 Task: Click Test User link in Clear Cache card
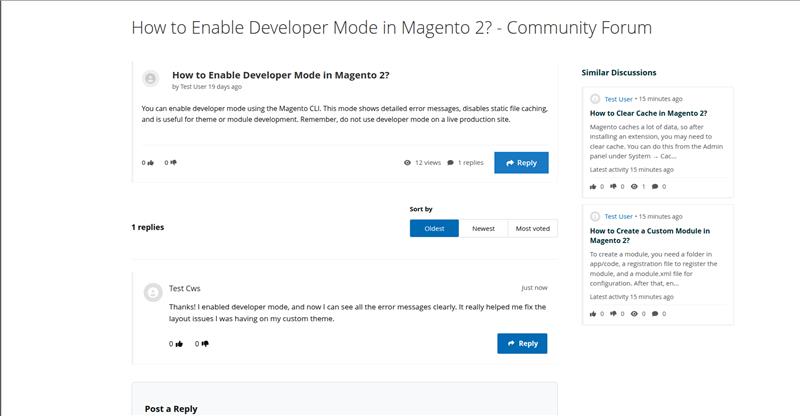point(618,99)
